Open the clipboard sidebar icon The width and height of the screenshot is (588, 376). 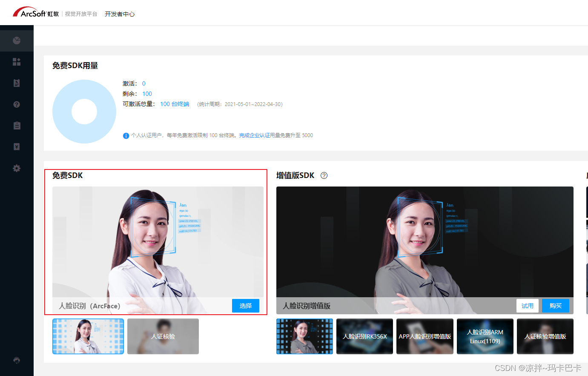click(17, 126)
